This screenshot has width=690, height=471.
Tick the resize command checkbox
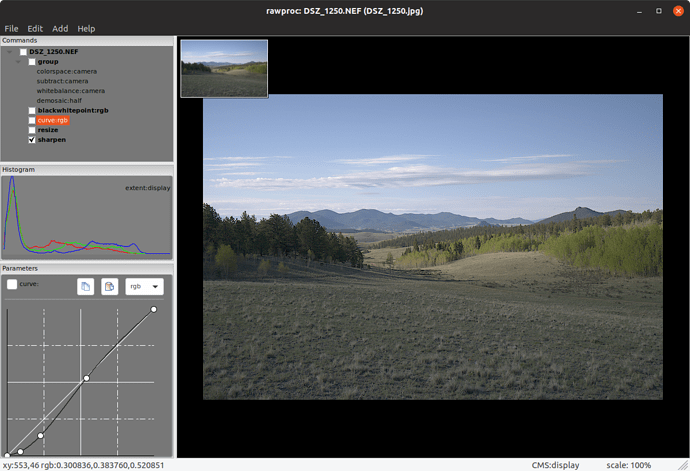click(32, 130)
